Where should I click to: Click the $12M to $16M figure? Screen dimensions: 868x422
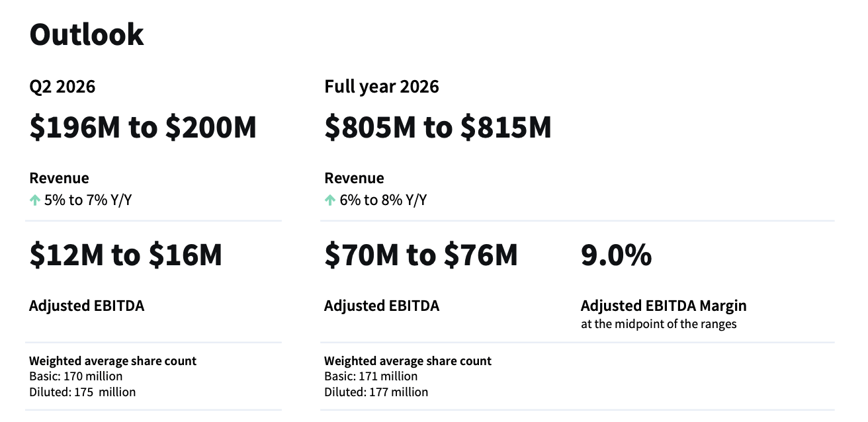click(126, 255)
